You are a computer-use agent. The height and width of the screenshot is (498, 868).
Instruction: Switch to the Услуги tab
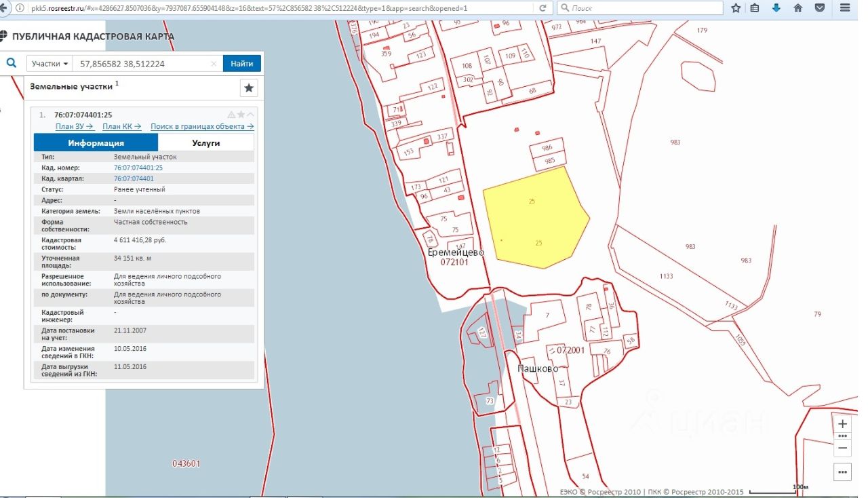(x=206, y=143)
